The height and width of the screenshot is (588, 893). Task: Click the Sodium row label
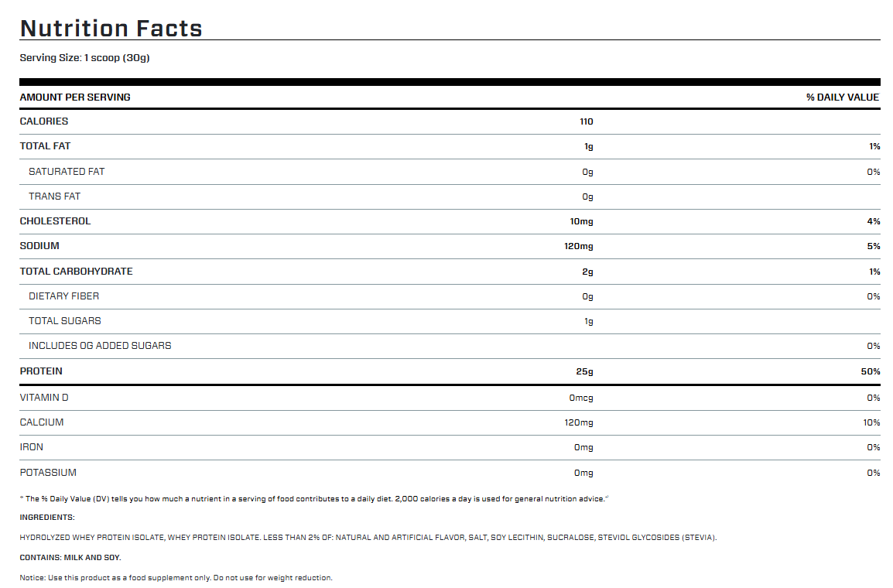click(39, 246)
